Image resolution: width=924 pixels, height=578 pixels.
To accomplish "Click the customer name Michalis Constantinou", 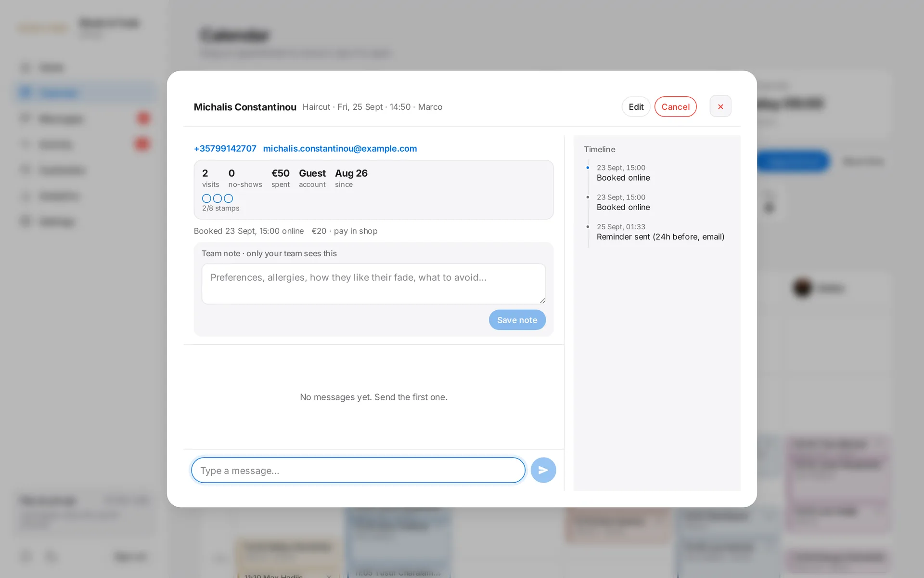I will tap(245, 107).
